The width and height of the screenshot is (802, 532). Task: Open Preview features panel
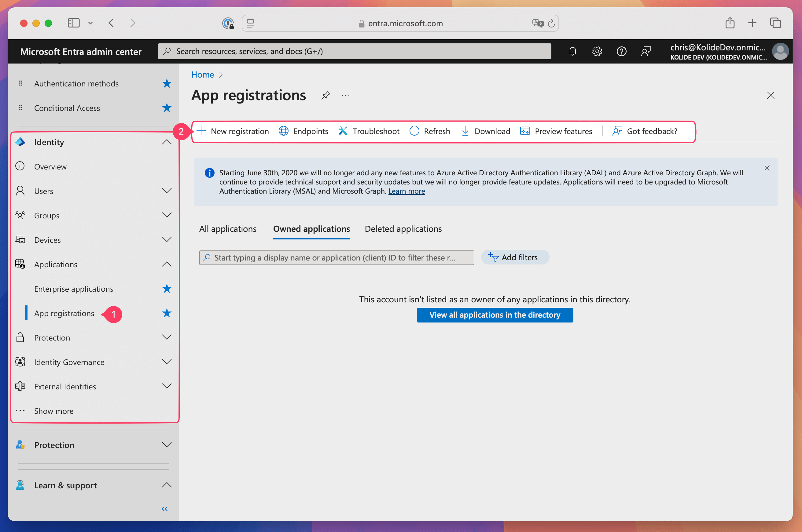(556, 131)
